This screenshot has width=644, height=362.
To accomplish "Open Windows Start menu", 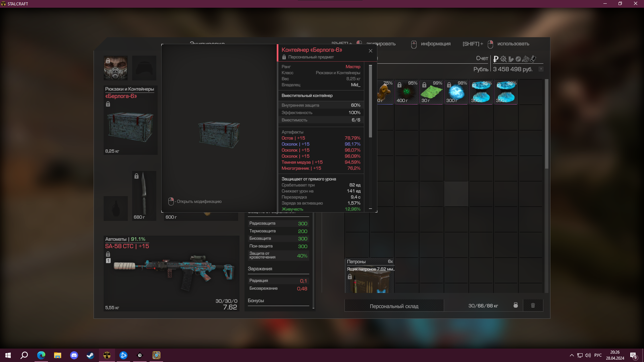I will pos(8,355).
